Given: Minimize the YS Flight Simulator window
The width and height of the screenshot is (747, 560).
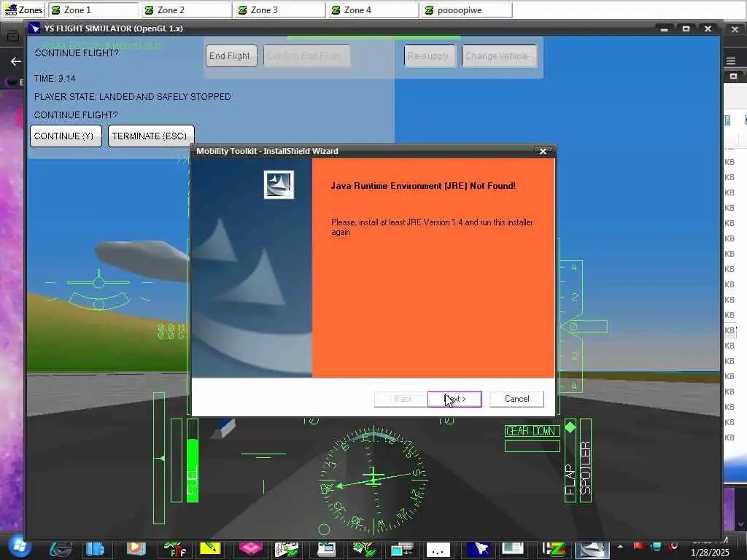Looking at the screenshot, I should click(664, 28).
